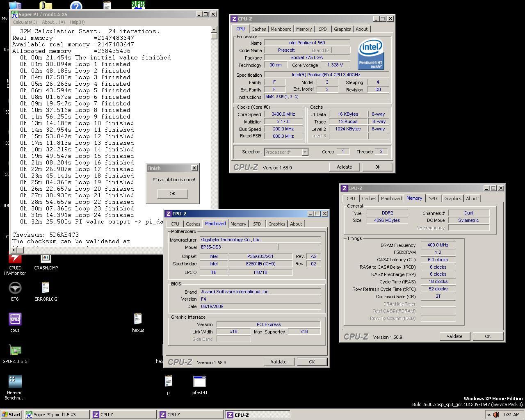Open the Processor #1 selection dropdown
The height and width of the screenshot is (420, 525).
tap(305, 152)
